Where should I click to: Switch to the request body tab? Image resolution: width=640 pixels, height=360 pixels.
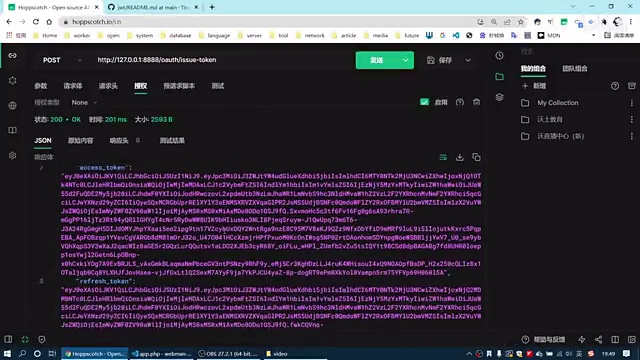point(73,86)
